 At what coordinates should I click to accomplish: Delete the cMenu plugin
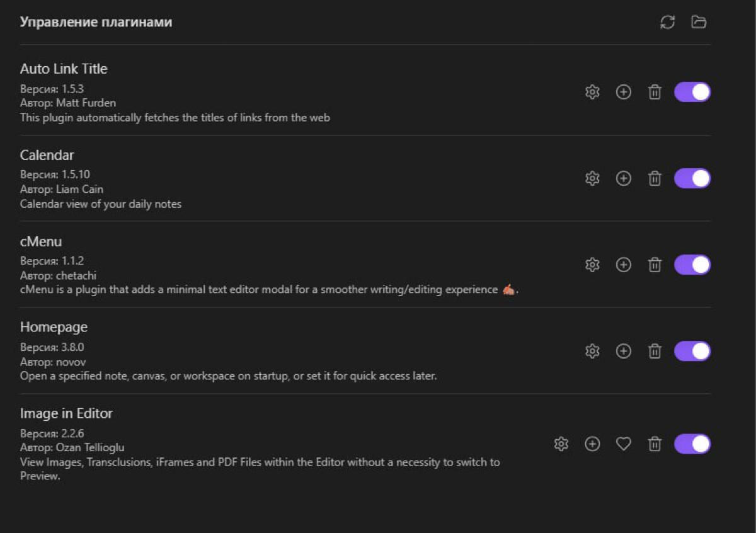pyautogui.click(x=655, y=265)
